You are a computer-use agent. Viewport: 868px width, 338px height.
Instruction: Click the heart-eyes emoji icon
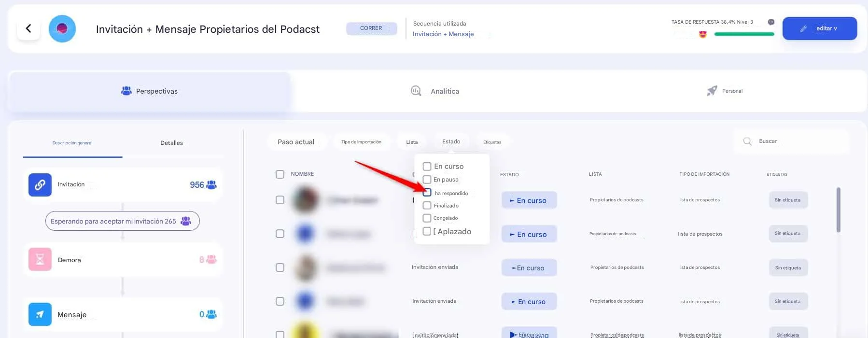coord(703,34)
